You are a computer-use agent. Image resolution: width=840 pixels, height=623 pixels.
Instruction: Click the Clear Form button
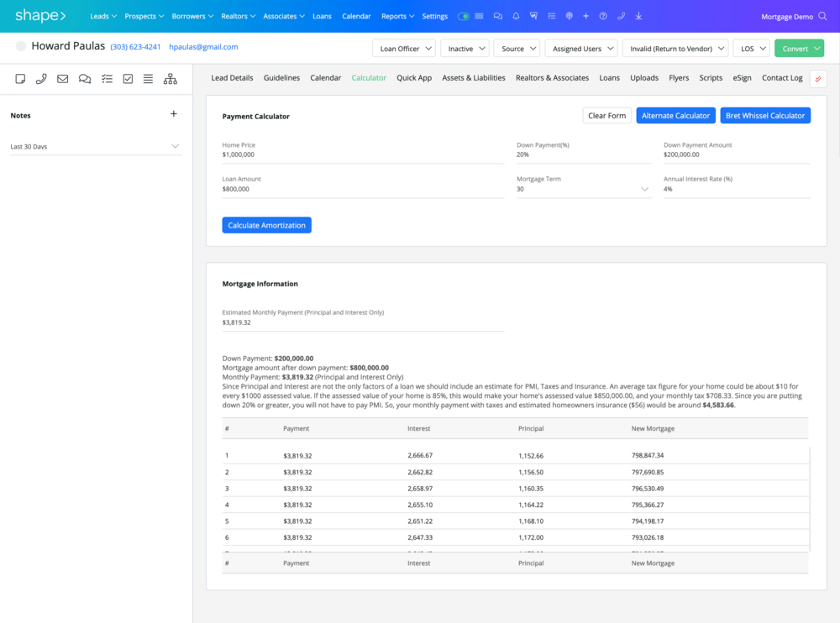(x=607, y=115)
